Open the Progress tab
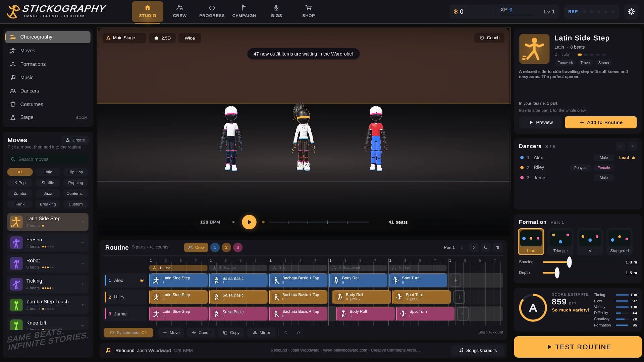Screen dimensions: 644x362 tap(212, 12)
